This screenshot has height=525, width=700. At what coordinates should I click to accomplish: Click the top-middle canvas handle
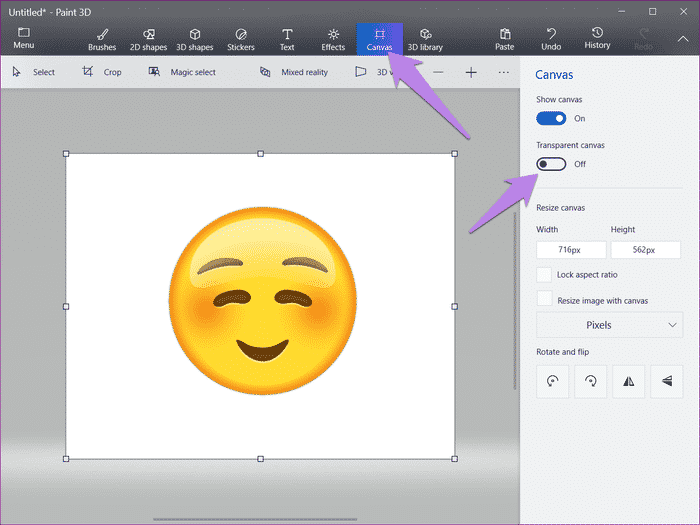261,154
